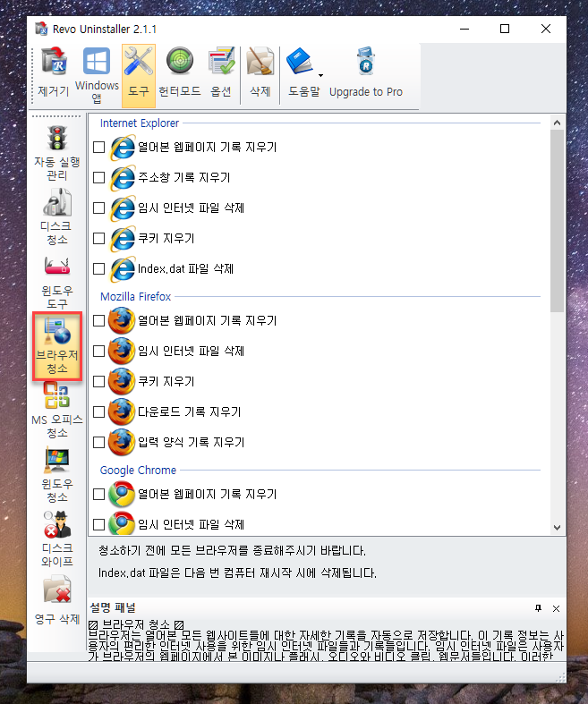The width and height of the screenshot is (588, 704).
Task: Check Chrome 열어본 웹페이지 기록 지우기
Action: [98, 495]
